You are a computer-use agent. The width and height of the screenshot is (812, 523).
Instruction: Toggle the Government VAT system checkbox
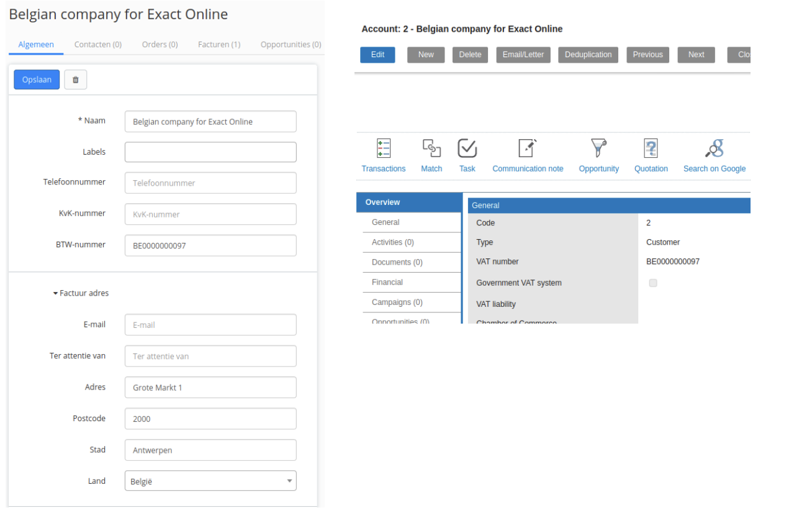tap(653, 283)
